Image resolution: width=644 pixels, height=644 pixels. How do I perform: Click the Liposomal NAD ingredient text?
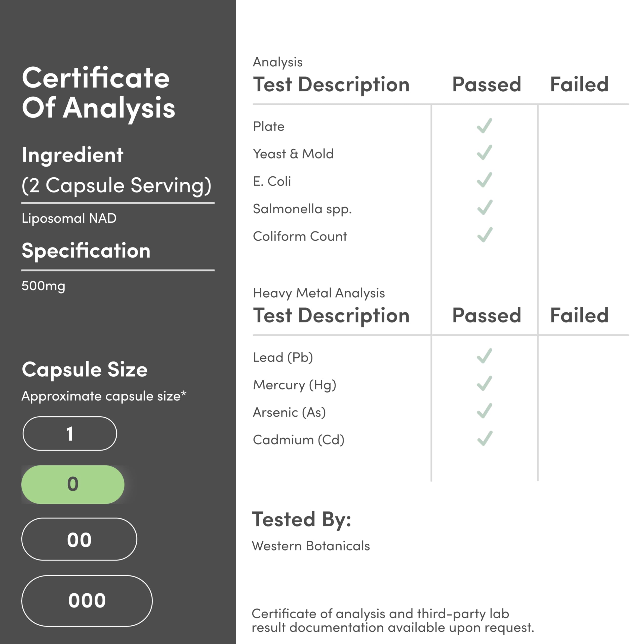[69, 218]
